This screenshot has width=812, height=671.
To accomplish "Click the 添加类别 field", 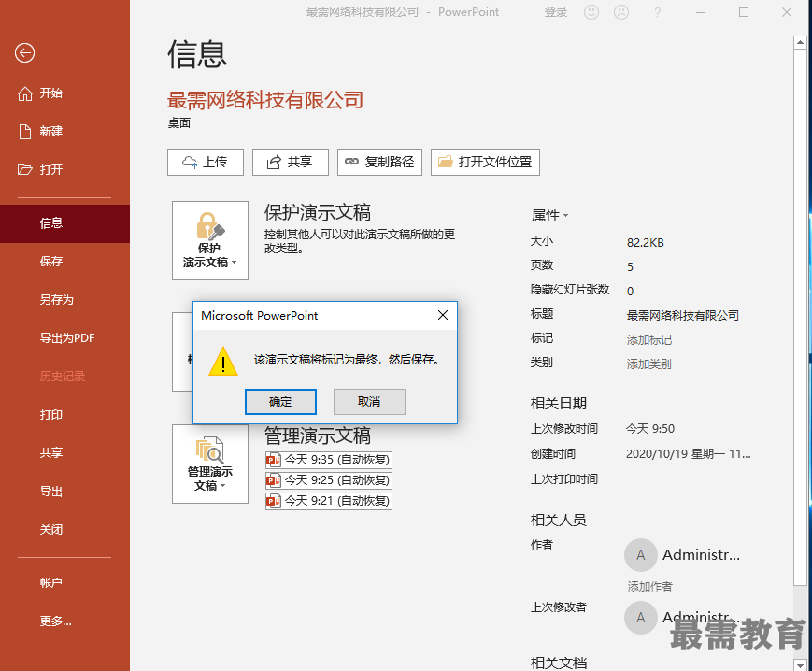I will coord(648,364).
